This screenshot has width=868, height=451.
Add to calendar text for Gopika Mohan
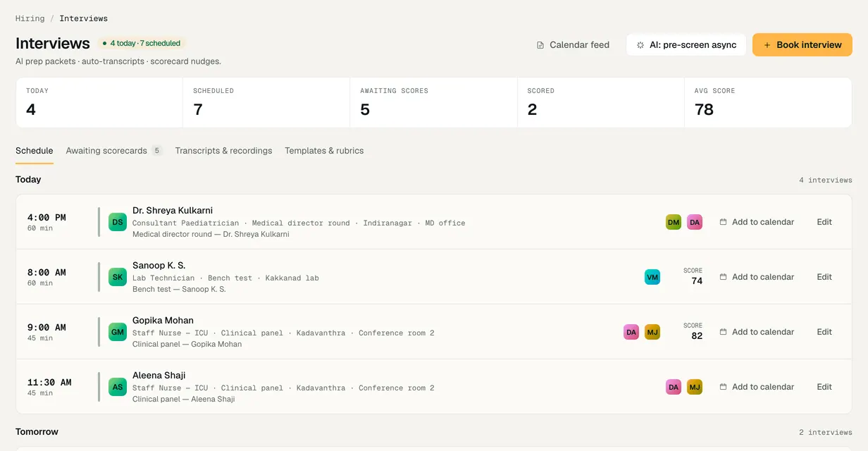(x=763, y=332)
